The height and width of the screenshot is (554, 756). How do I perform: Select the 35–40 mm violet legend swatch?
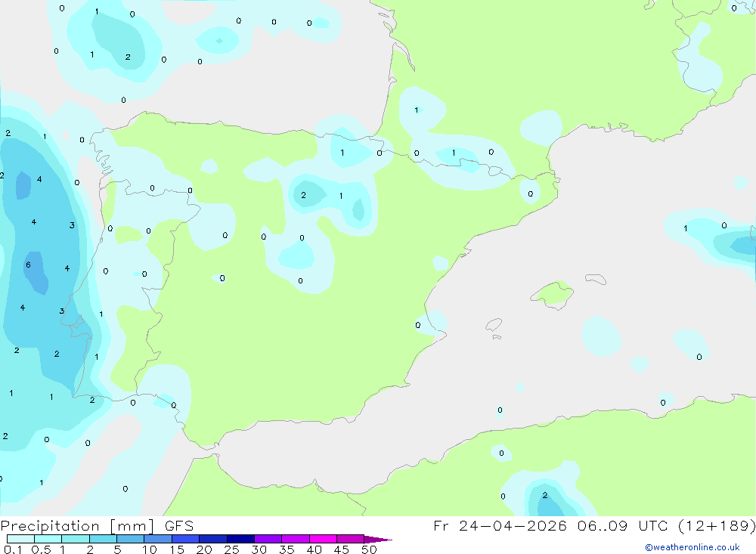[296, 539]
